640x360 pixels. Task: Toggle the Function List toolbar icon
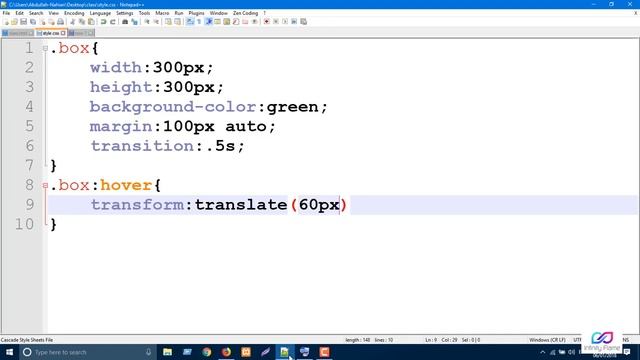pos(236,22)
